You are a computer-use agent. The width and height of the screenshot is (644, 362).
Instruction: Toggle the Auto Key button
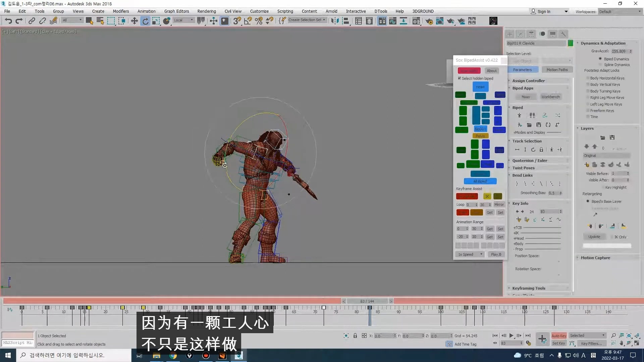click(x=559, y=336)
